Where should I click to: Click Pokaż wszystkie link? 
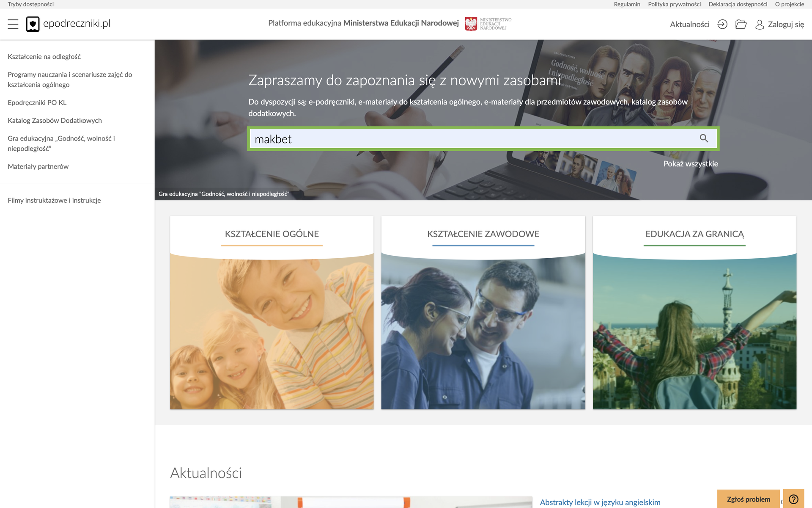(x=691, y=164)
